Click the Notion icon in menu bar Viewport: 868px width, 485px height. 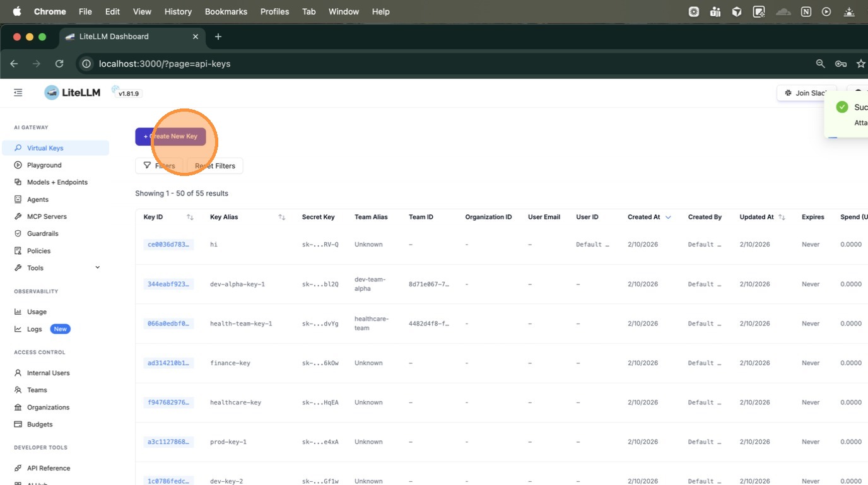(x=806, y=11)
